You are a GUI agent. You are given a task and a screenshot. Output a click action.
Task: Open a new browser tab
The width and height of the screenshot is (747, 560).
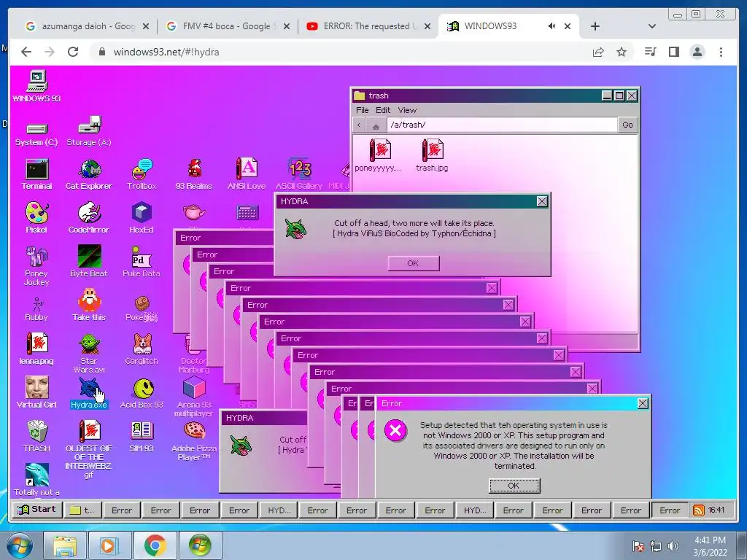pyautogui.click(x=595, y=27)
